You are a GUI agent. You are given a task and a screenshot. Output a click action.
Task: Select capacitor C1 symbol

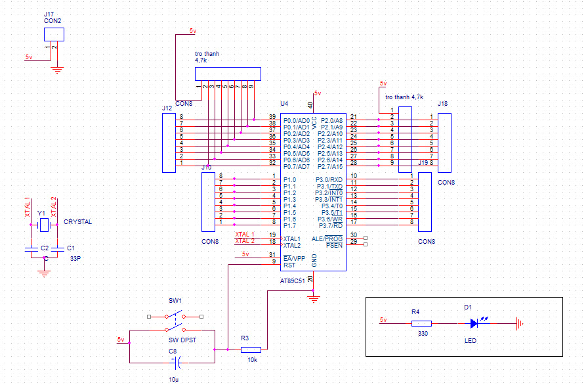pos(58,249)
